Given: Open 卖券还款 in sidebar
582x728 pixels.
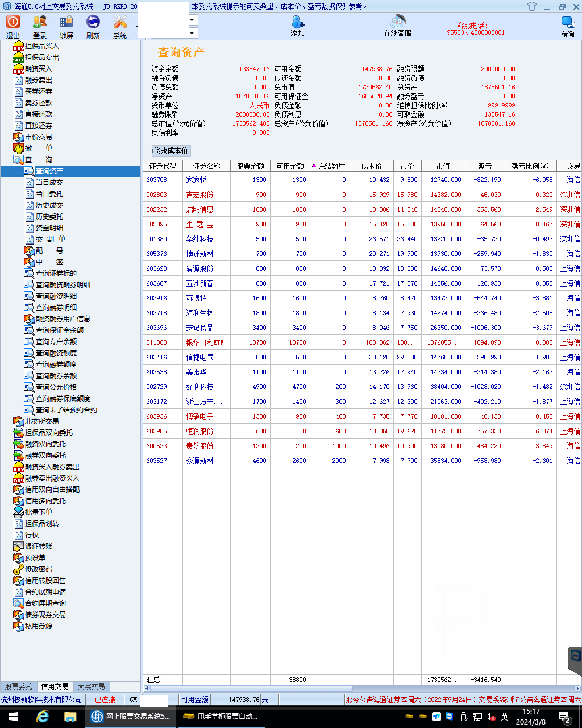Looking at the screenshot, I should pyautogui.click(x=38, y=102).
